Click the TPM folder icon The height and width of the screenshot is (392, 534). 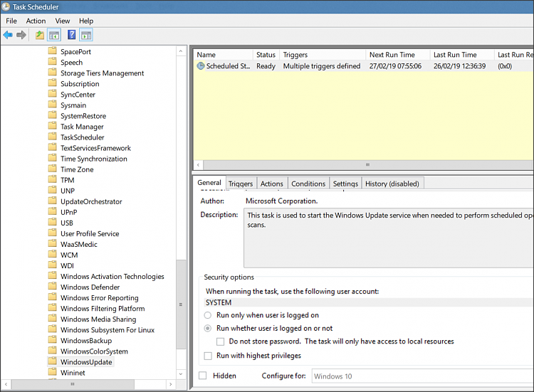pos(52,180)
